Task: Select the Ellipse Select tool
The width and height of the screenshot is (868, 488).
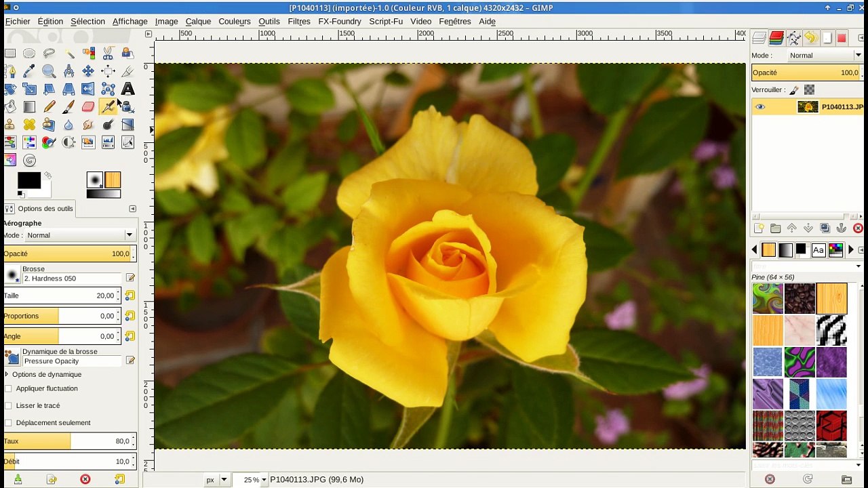Action: (29, 54)
